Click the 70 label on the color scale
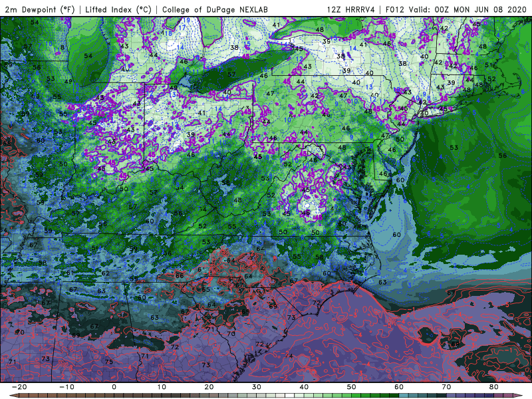 446,387
